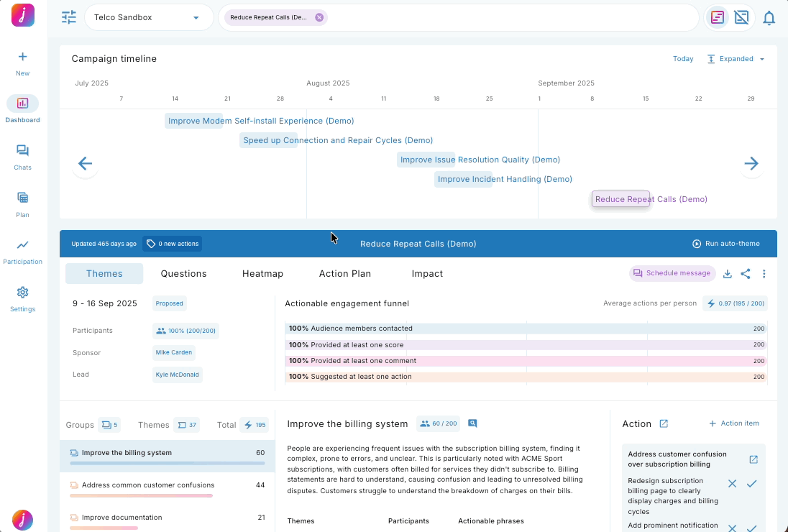The width and height of the screenshot is (788, 532).
Task: Open the Action panel in new window
Action: pos(664,424)
